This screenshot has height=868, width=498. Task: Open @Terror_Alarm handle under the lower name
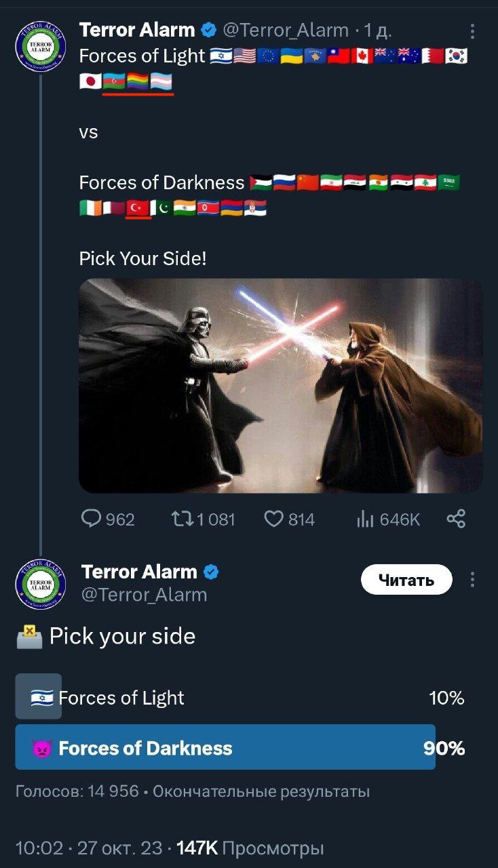(144, 595)
